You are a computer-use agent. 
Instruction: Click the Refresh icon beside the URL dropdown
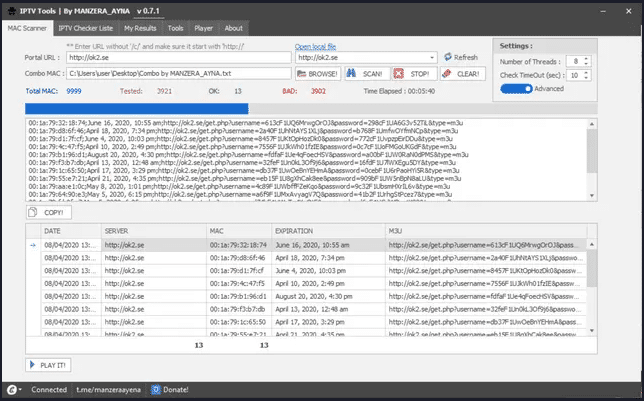pos(447,58)
